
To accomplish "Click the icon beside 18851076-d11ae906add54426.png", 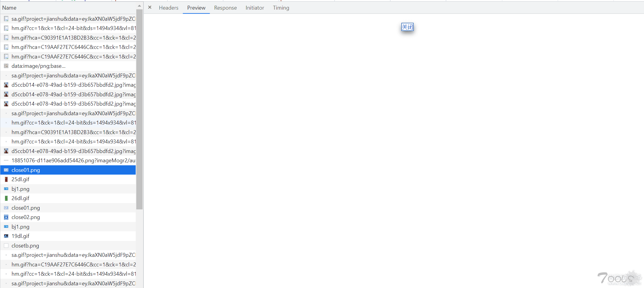I will (6, 160).
